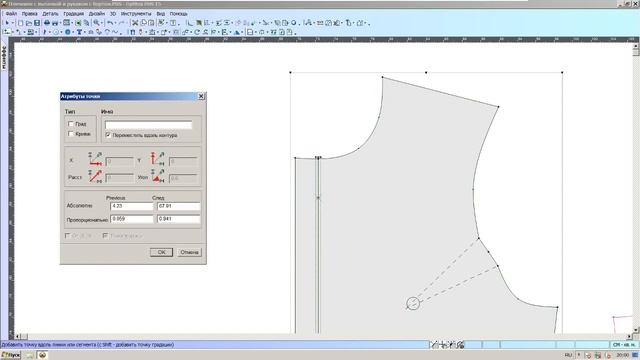Viewport: 640px width, 360px height.
Task: Open the Windows Пуск start button
Action: 11,355
